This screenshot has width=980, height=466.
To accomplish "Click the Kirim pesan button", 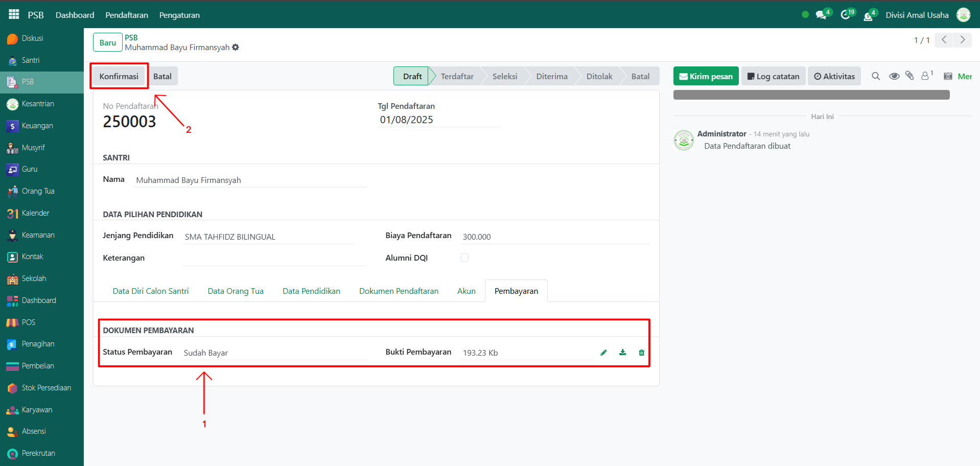I will (706, 76).
